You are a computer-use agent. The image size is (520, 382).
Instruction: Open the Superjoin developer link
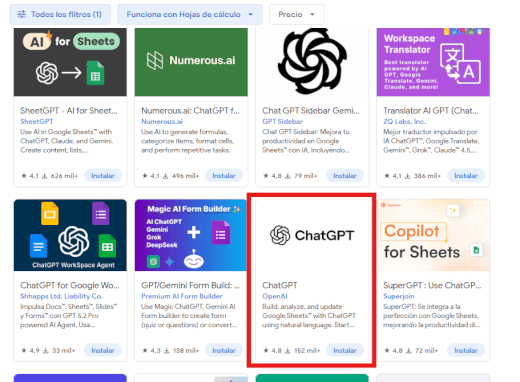click(x=399, y=296)
